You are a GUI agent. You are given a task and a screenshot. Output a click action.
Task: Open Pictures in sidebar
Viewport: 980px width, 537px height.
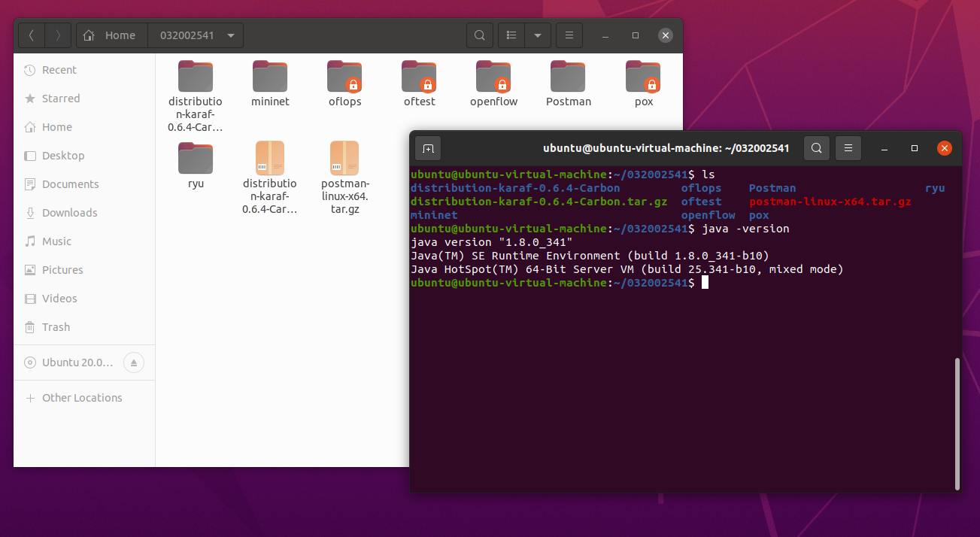(84, 270)
